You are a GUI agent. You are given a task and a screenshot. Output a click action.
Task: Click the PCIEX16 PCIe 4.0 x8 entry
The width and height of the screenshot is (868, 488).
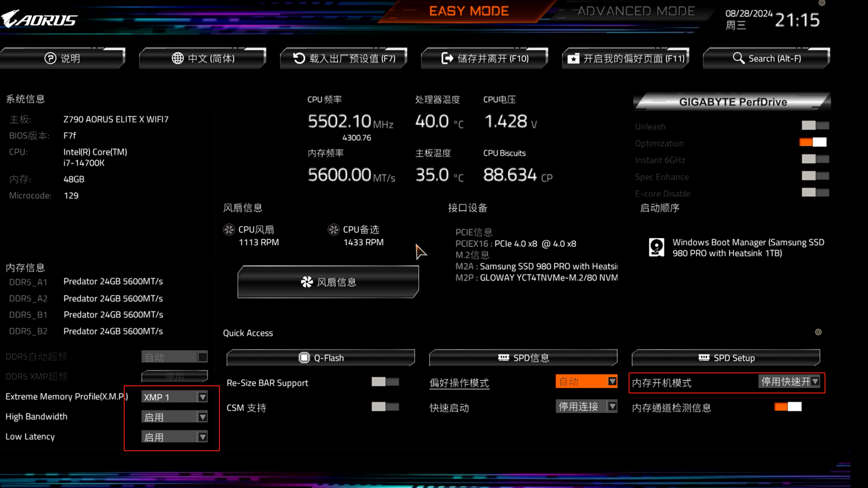[516, 244]
